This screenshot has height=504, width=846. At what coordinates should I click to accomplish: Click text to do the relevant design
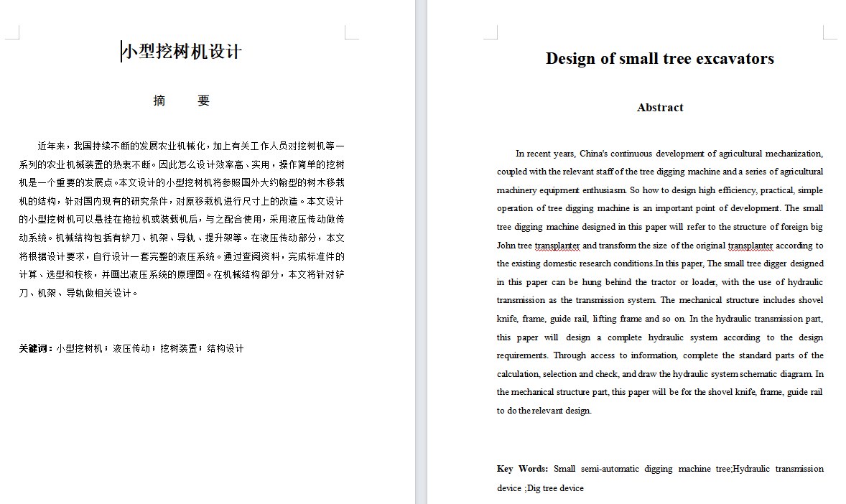544,411
